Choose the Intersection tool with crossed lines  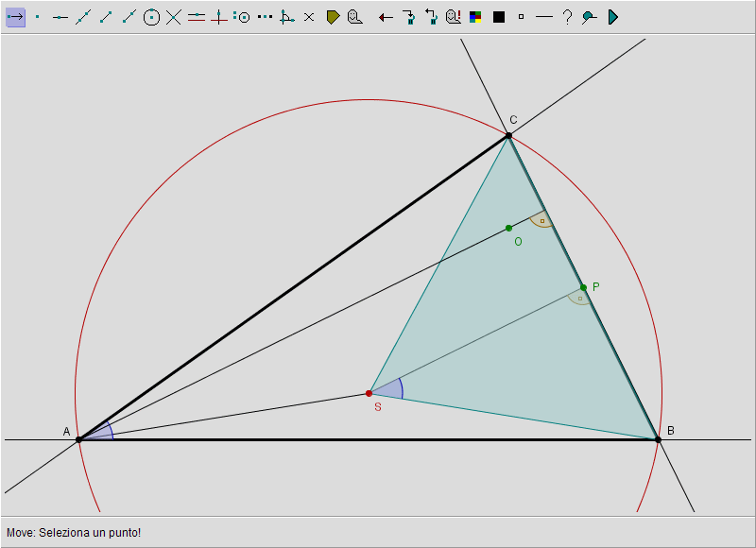[174, 17]
